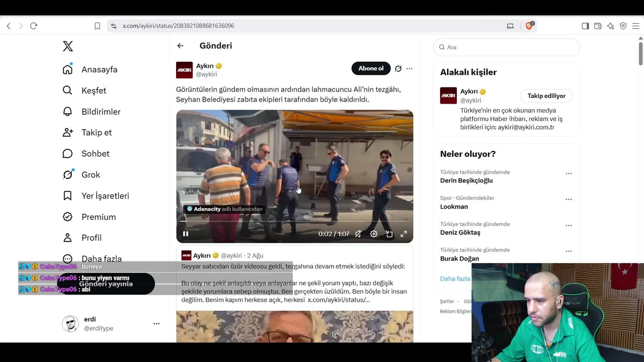Open the Deniz Göktaş trend
The image size is (644, 362).
460,232
